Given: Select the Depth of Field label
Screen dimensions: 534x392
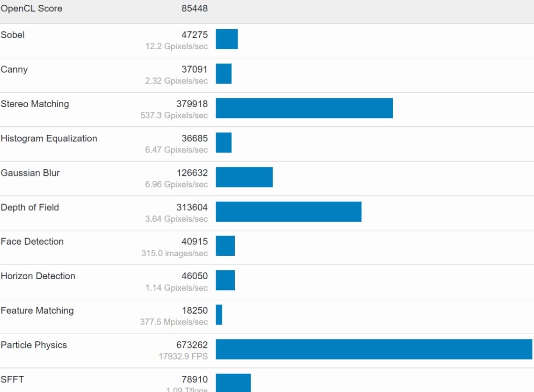Looking at the screenshot, I should (x=30, y=207).
